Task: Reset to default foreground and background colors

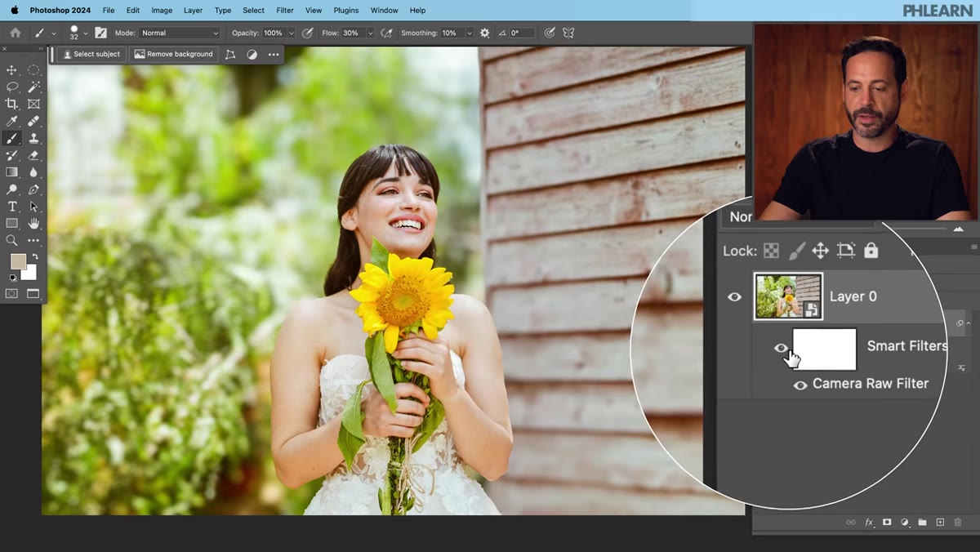Action: [x=12, y=278]
